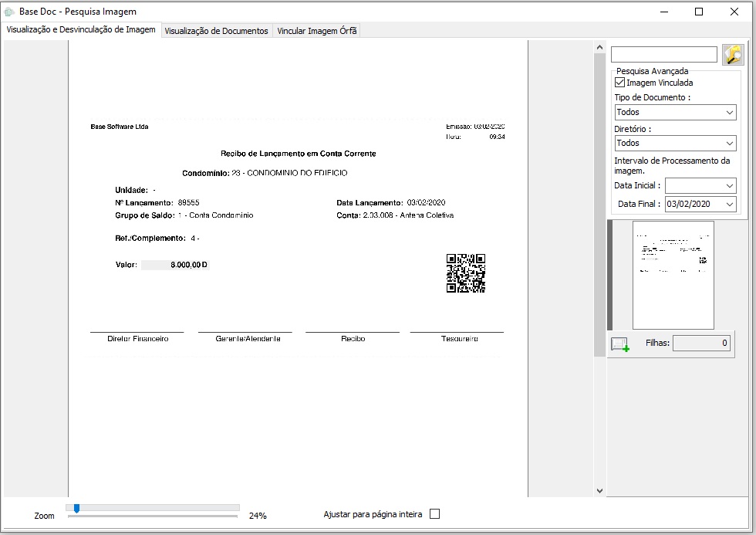Enable Ajustar para página inteira checkbox
Viewport: 756px width, 535px height.
(434, 514)
